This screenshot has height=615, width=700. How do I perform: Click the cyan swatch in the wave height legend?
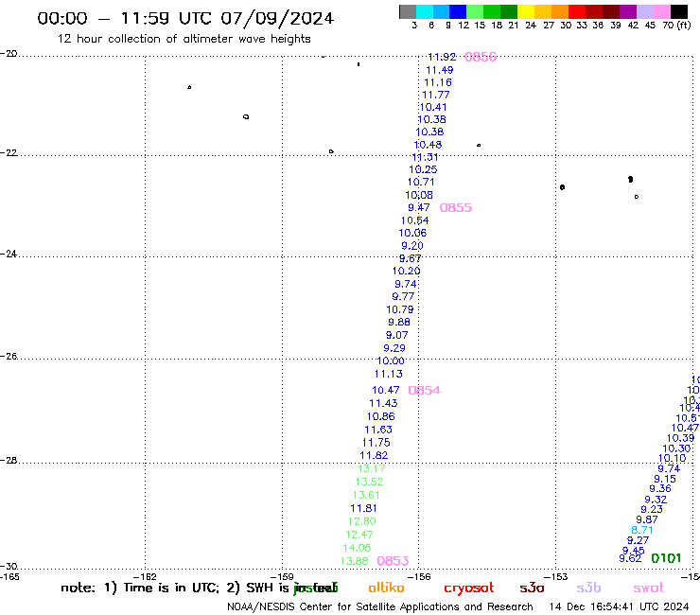(x=425, y=11)
